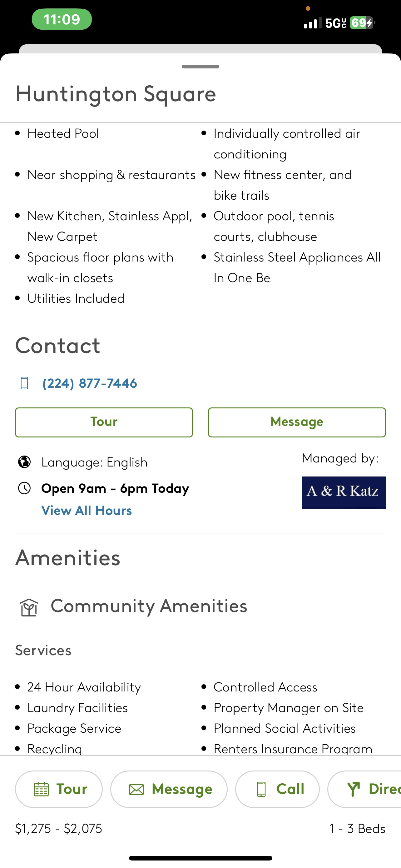Tap the sheet grabber handle above Huntington Square
This screenshot has width=401, height=868.
tap(200, 66)
